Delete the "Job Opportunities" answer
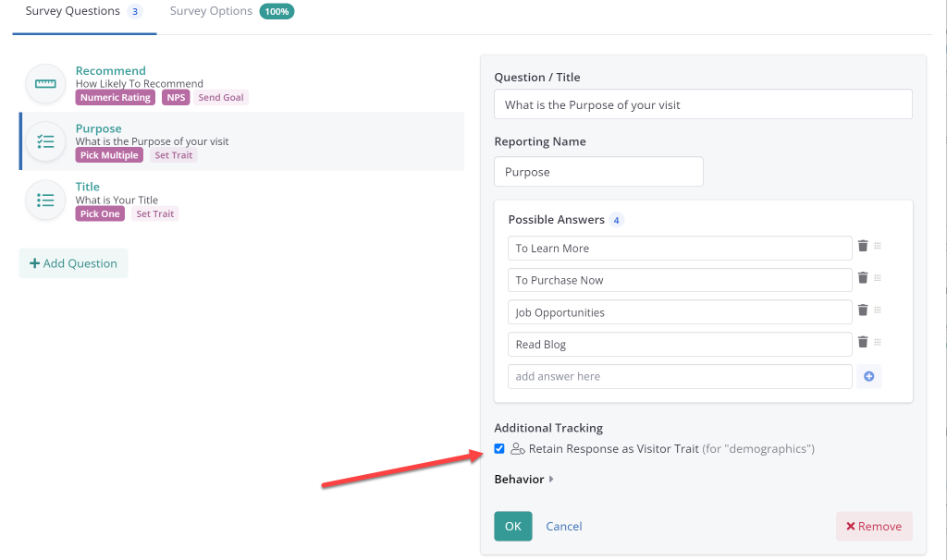 (863, 310)
